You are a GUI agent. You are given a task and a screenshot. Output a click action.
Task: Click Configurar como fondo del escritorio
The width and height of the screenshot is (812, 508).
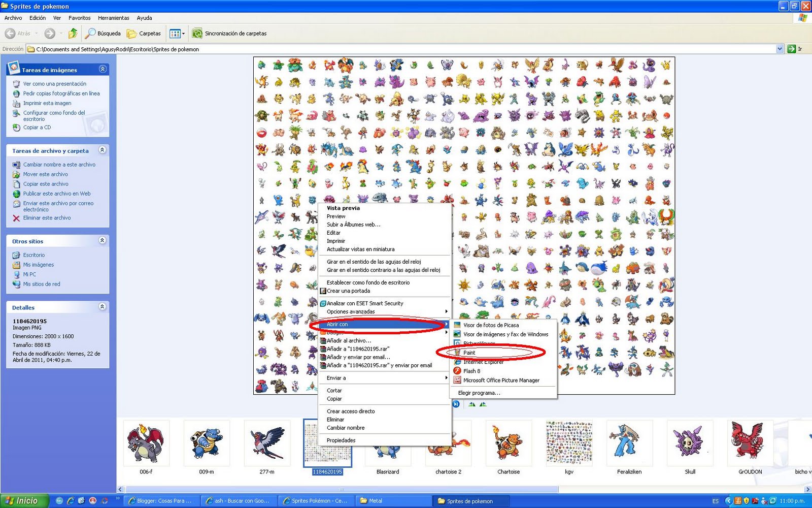[54, 116]
